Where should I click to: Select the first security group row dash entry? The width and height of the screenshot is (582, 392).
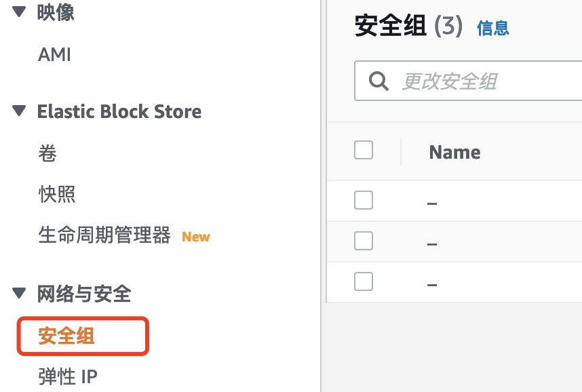tap(432, 200)
